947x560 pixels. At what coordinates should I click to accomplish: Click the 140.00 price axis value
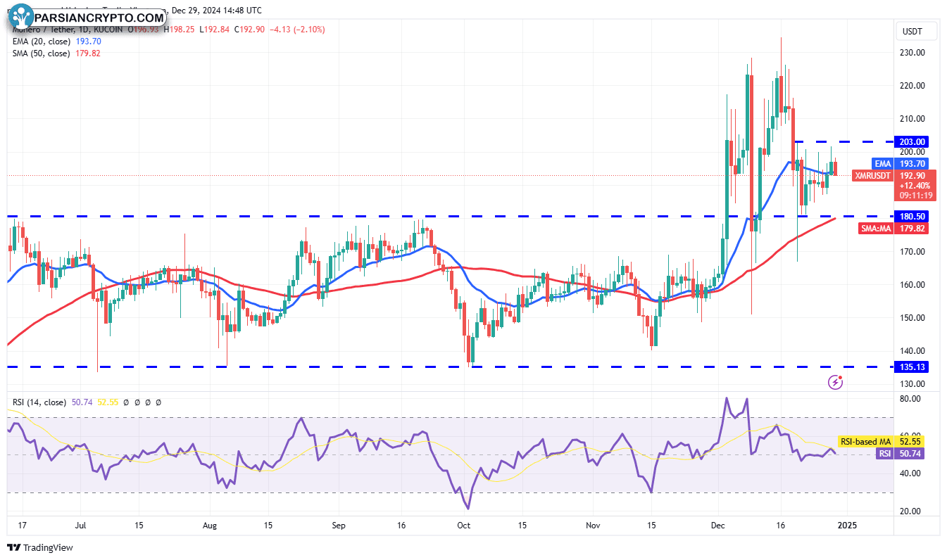coord(912,351)
